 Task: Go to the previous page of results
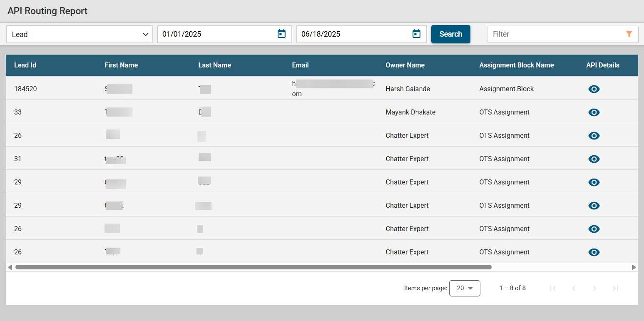click(574, 288)
